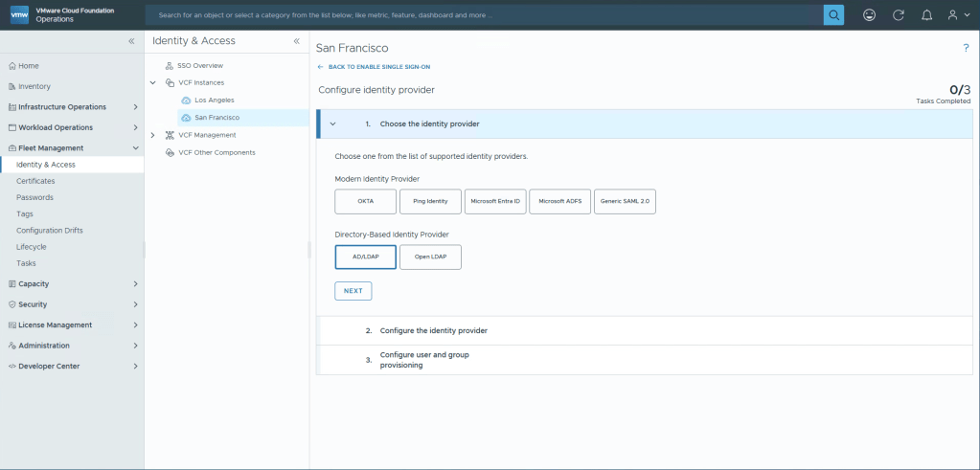Click the help question mark icon
980x470 pixels.
[x=965, y=48]
